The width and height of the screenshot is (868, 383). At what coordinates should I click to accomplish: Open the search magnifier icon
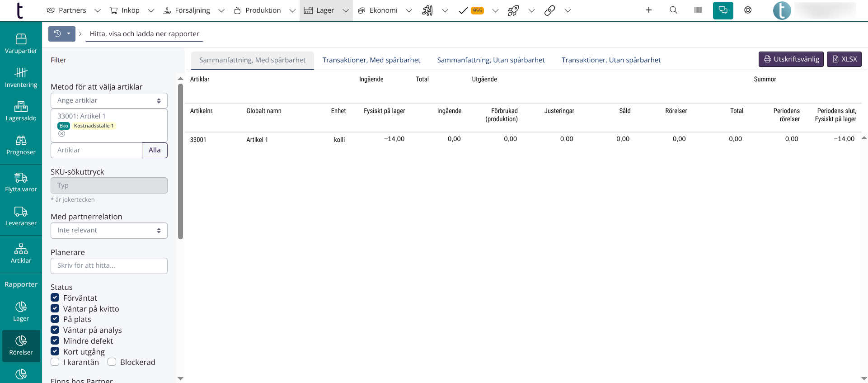click(x=673, y=10)
